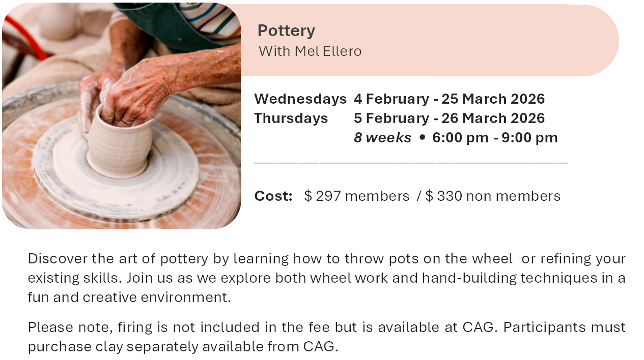Click the instructor name "With Mel Ellero"

coord(310,51)
